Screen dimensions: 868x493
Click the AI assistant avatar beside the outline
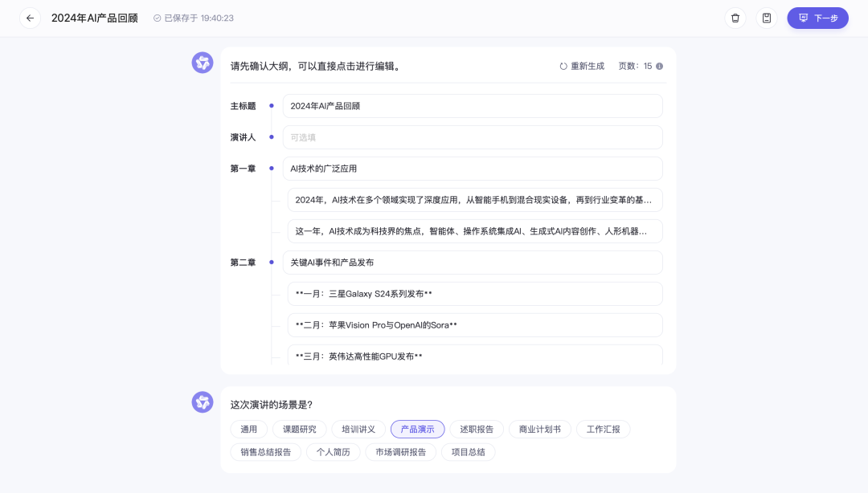[203, 63]
